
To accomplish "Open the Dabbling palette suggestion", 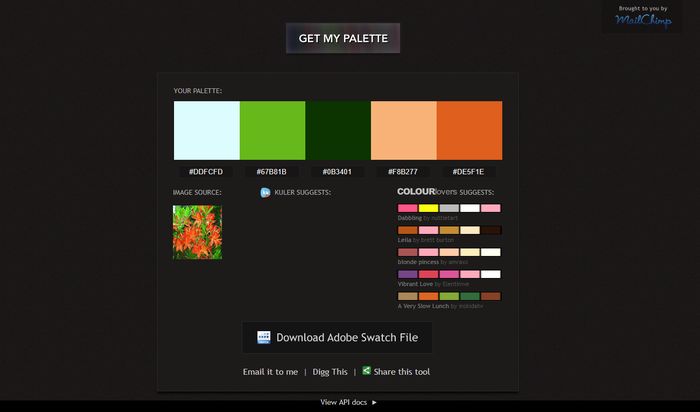I will (x=410, y=217).
